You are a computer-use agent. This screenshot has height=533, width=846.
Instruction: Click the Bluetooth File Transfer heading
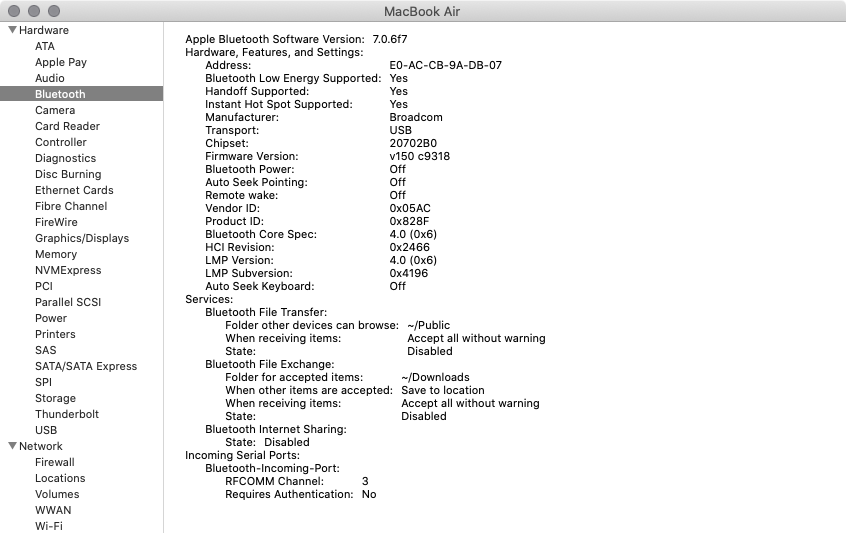coord(266,312)
